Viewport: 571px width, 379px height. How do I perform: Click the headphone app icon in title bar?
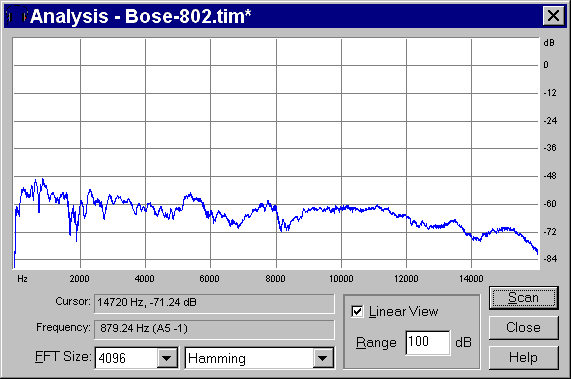coord(16,16)
